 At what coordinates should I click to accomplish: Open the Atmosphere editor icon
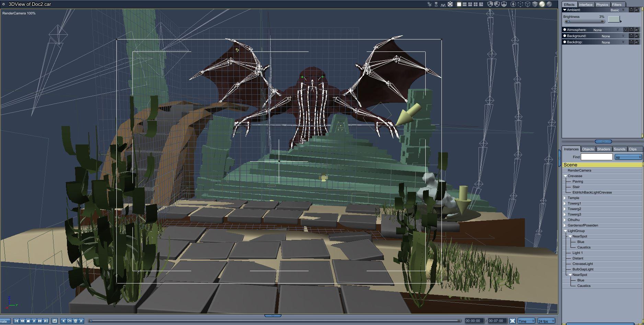click(x=625, y=30)
